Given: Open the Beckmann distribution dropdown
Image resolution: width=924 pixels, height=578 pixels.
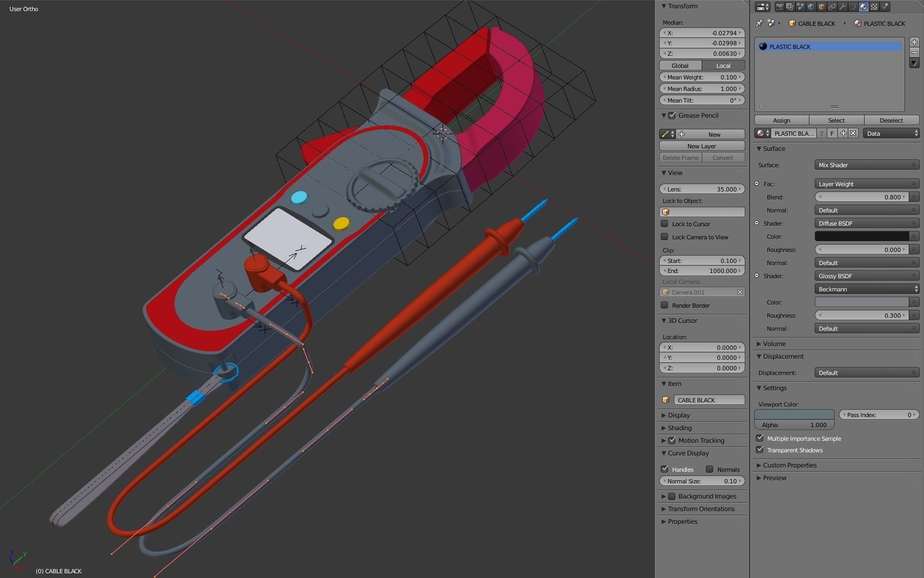Looking at the screenshot, I should [866, 289].
